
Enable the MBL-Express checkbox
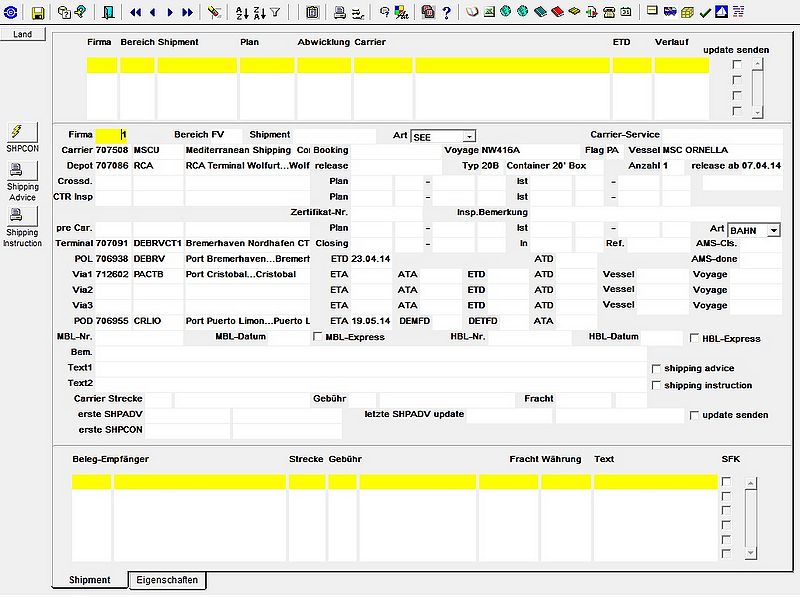317,337
